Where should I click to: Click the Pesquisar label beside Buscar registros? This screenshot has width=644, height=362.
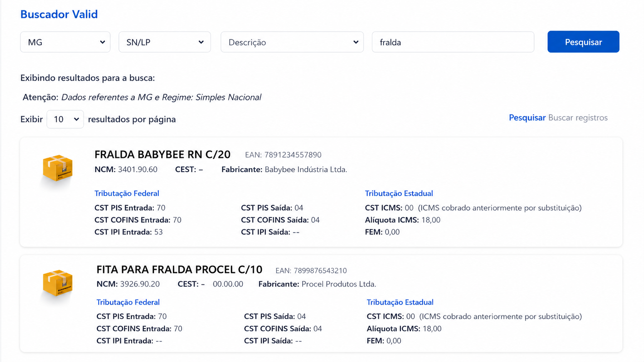pyautogui.click(x=527, y=118)
